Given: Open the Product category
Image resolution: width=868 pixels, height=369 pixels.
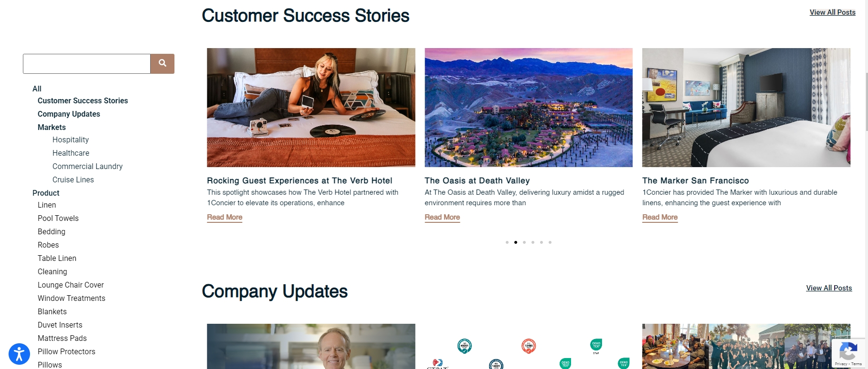Looking at the screenshot, I should pos(46,193).
